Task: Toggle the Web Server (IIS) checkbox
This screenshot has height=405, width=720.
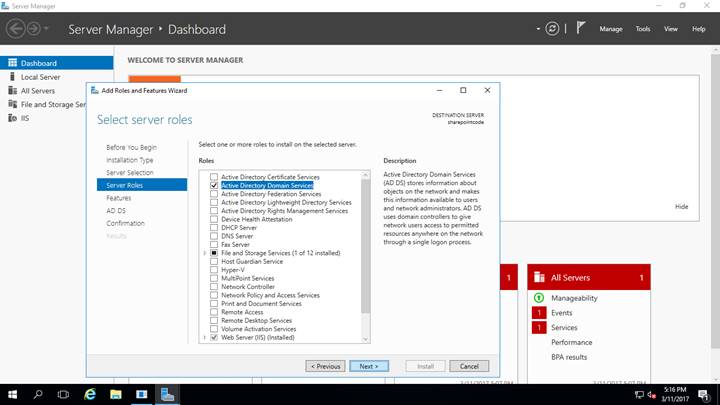Action: click(x=214, y=337)
